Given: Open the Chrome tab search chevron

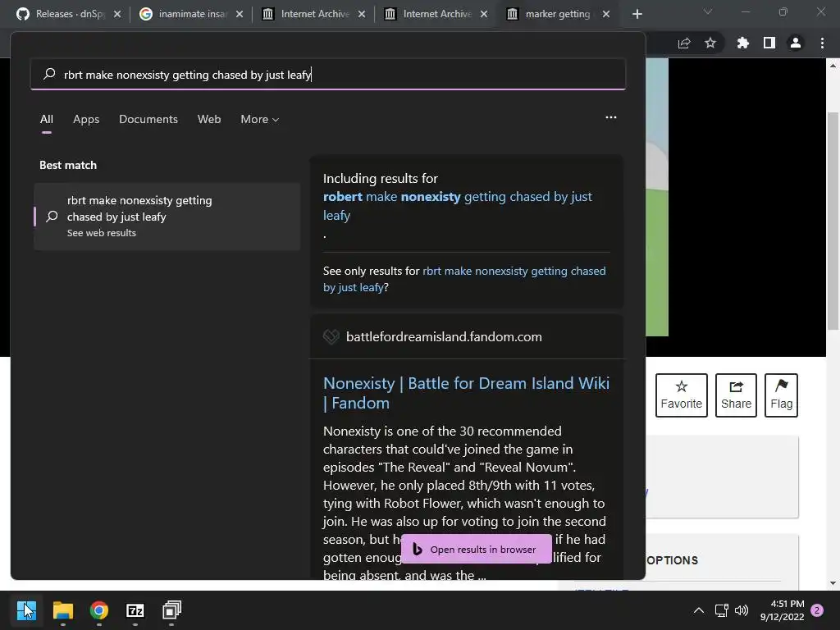Looking at the screenshot, I should [708, 11].
